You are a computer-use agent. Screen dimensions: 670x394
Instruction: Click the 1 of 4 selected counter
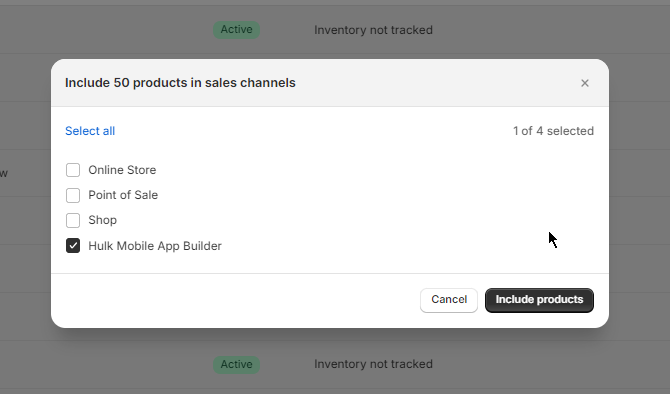coord(553,131)
